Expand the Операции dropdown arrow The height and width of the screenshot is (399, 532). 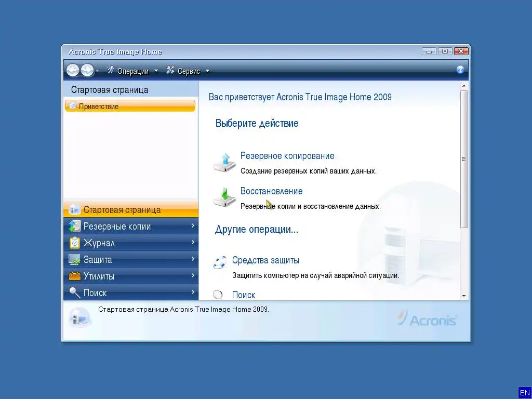coord(156,71)
